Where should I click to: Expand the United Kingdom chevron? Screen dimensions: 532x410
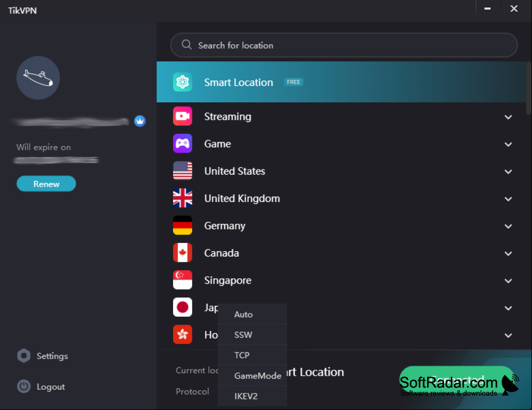(x=508, y=199)
